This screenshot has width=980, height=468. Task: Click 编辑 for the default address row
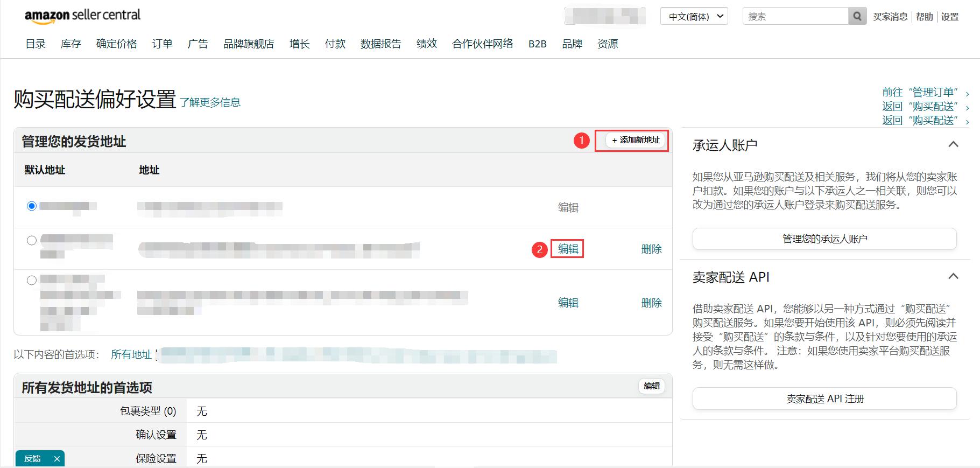568,207
